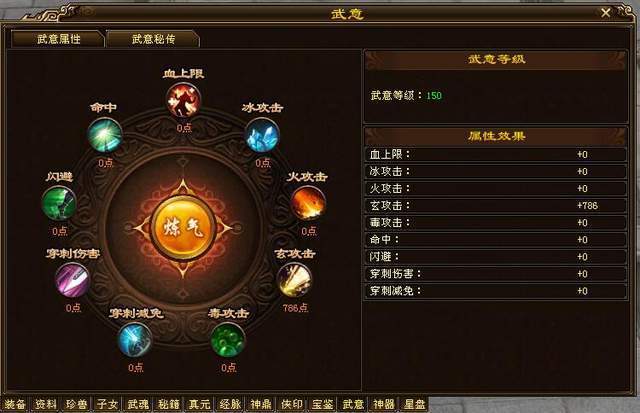Viewport: 640px width, 413px height.
Task: Select the 冰攻击 ice crystal orb
Action: [x=262, y=135]
